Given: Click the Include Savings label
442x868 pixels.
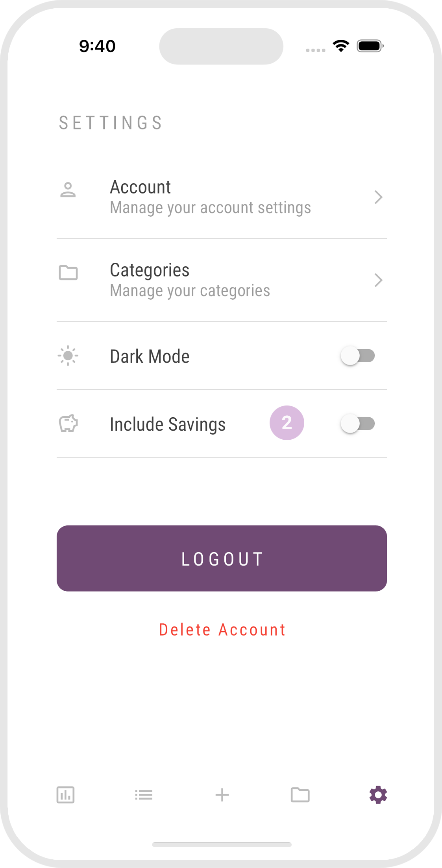Looking at the screenshot, I should click(168, 424).
